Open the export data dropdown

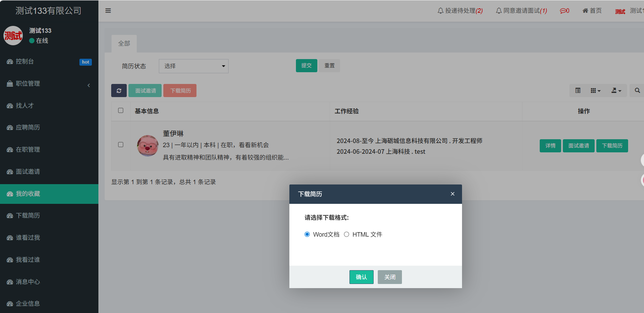coord(616,91)
